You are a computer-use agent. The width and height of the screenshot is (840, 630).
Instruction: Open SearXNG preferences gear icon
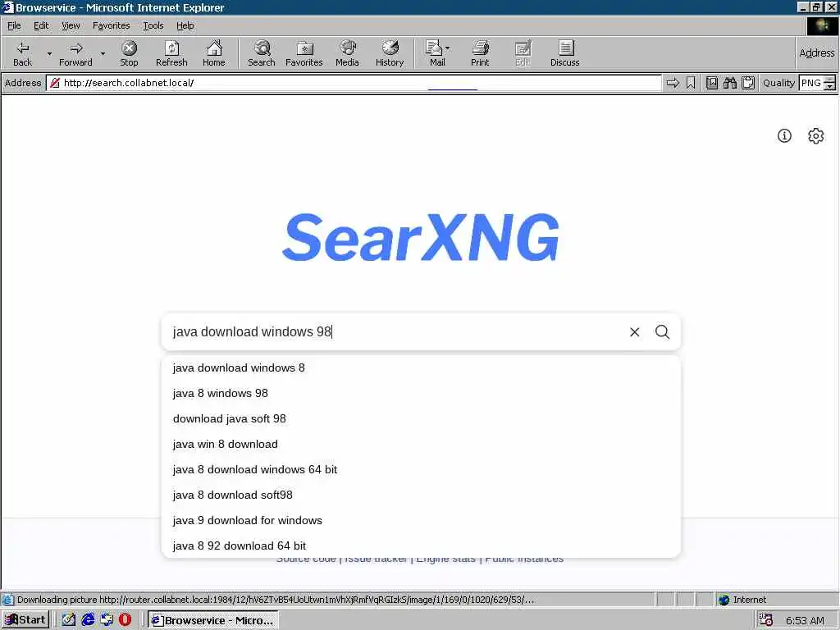[816, 136]
